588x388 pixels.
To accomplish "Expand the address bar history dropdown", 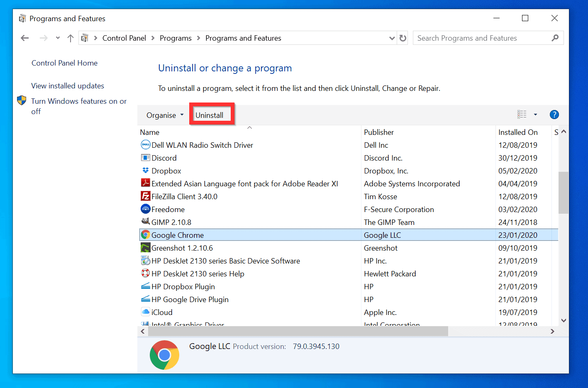I will tap(392, 38).
